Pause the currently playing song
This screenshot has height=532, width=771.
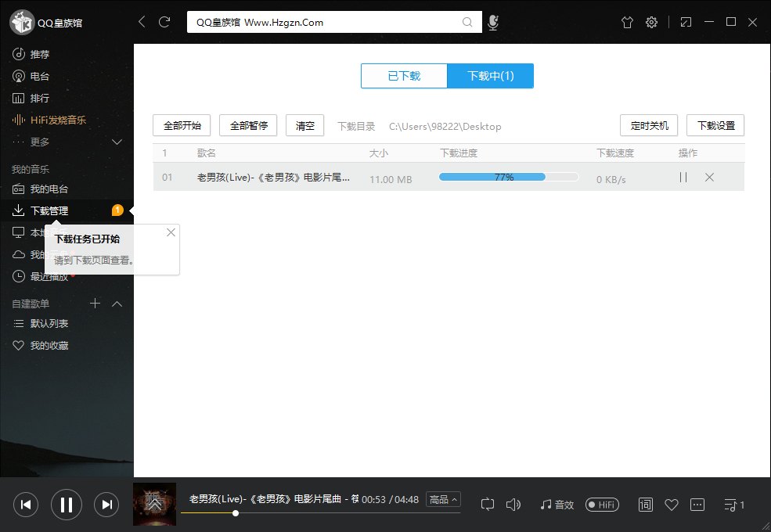point(67,505)
